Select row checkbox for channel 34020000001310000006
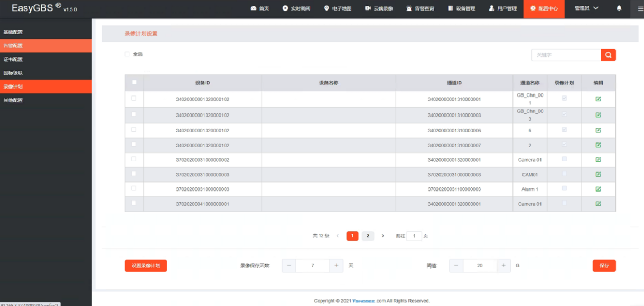The width and height of the screenshot is (644, 306). click(x=134, y=129)
